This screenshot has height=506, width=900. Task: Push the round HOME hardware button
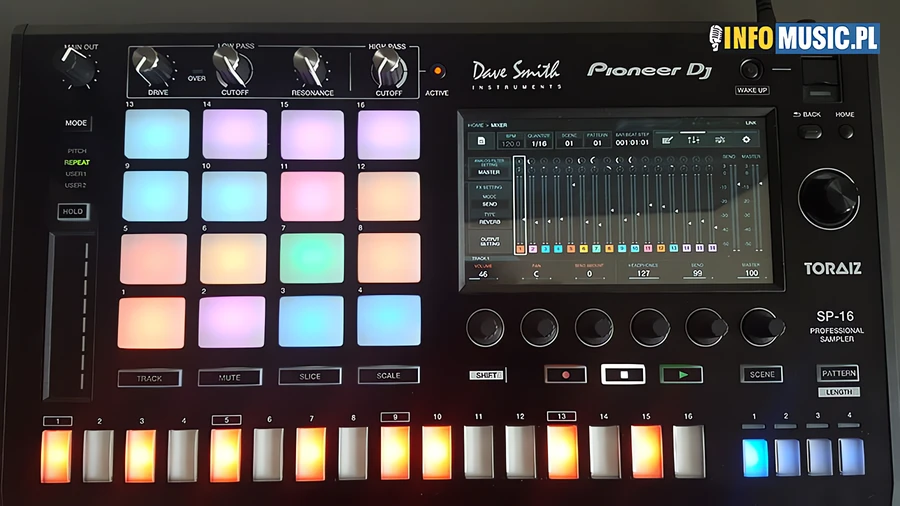tap(845, 132)
